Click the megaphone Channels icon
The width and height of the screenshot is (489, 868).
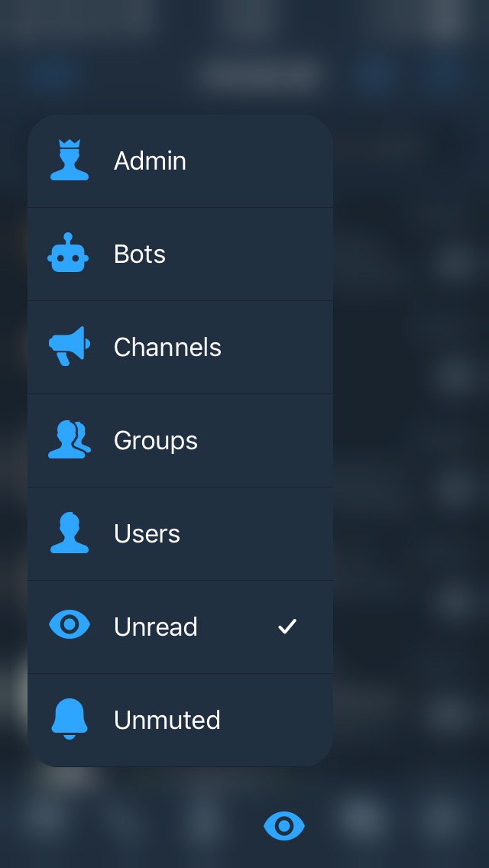click(x=70, y=346)
